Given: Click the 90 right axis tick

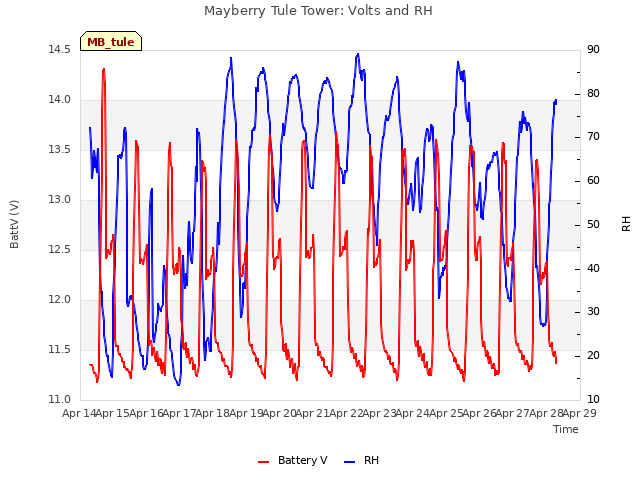Looking at the screenshot, I should (593, 49).
